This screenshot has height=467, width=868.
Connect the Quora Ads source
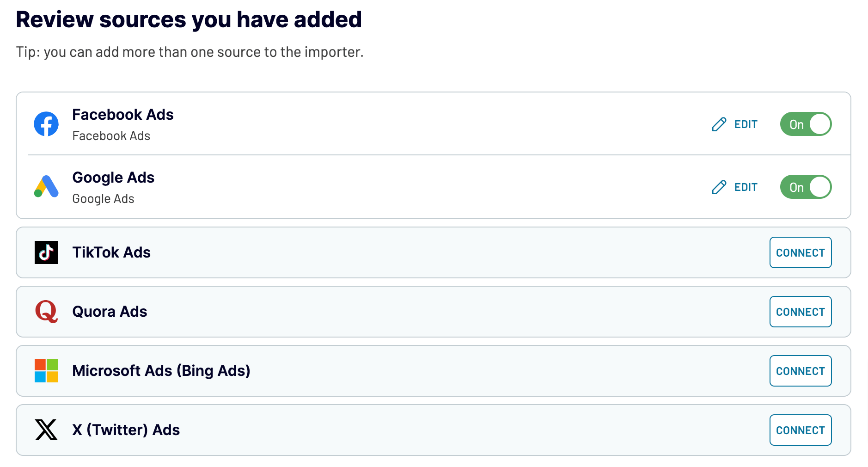801,312
